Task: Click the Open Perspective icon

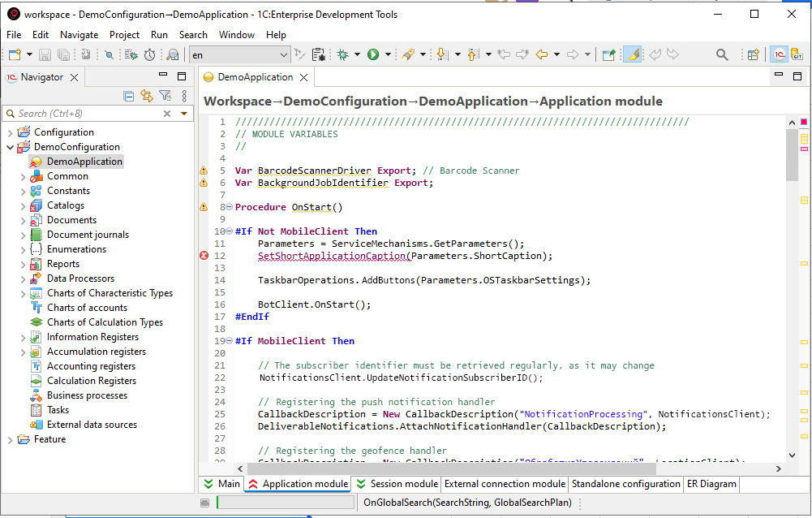Action: pyautogui.click(x=754, y=54)
